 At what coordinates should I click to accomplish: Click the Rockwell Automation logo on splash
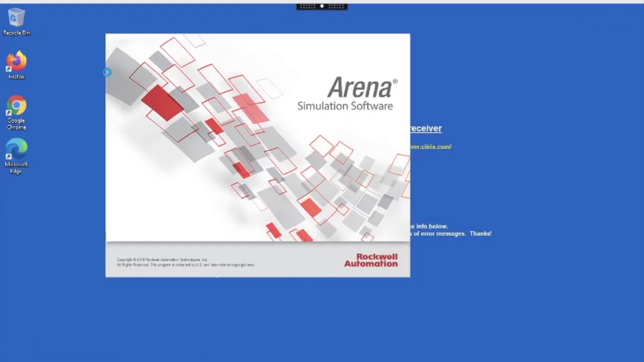point(371,260)
